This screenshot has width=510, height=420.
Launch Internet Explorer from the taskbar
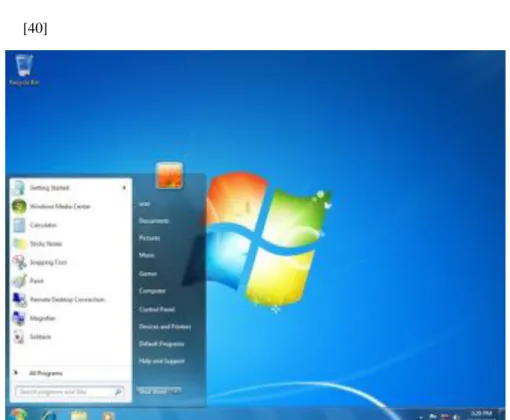[x=49, y=415]
